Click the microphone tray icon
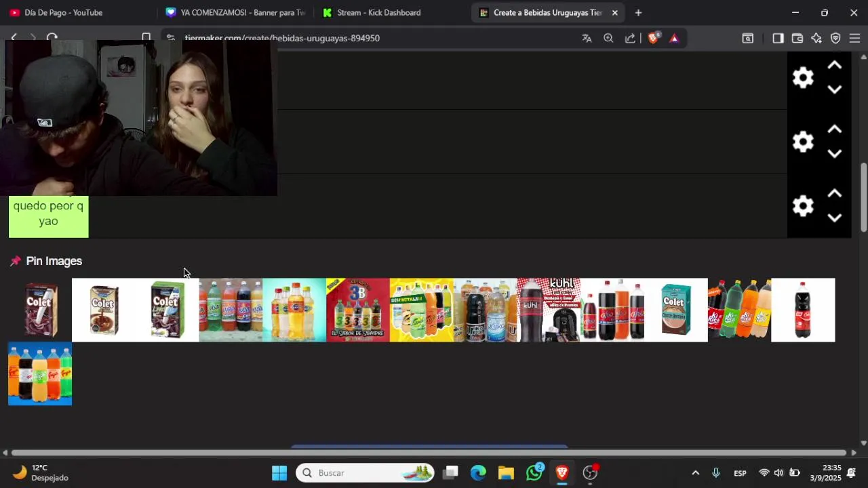 point(715,472)
